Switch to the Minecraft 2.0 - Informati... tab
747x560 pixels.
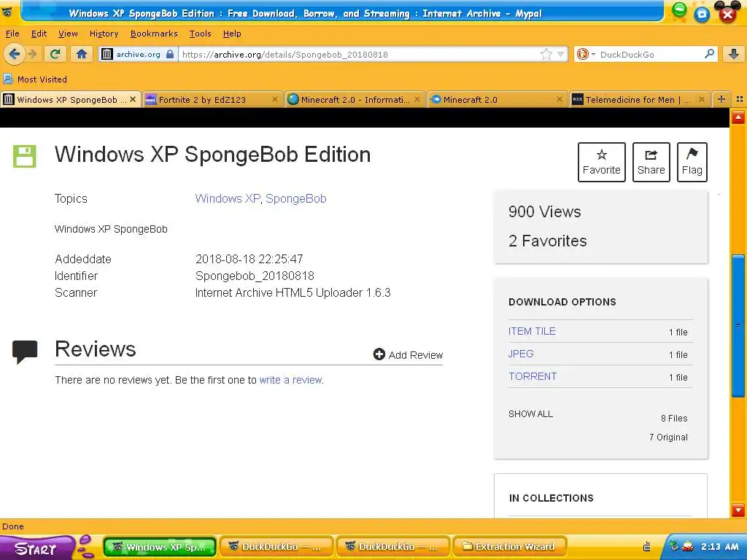pyautogui.click(x=355, y=99)
